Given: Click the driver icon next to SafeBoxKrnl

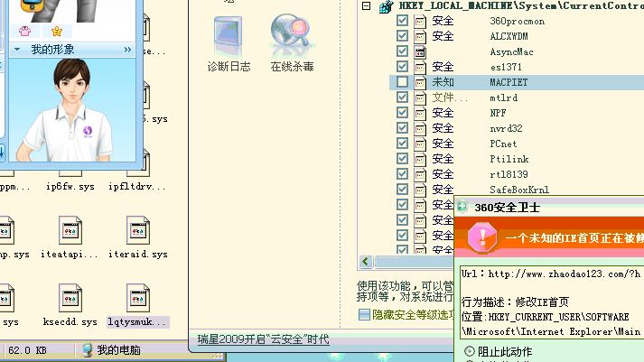Looking at the screenshot, I should pos(420,190).
